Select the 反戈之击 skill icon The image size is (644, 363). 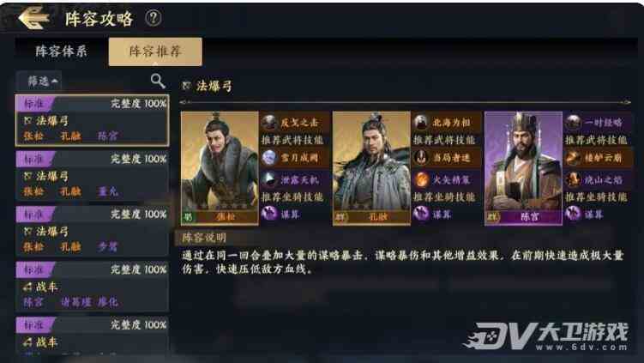(x=269, y=122)
